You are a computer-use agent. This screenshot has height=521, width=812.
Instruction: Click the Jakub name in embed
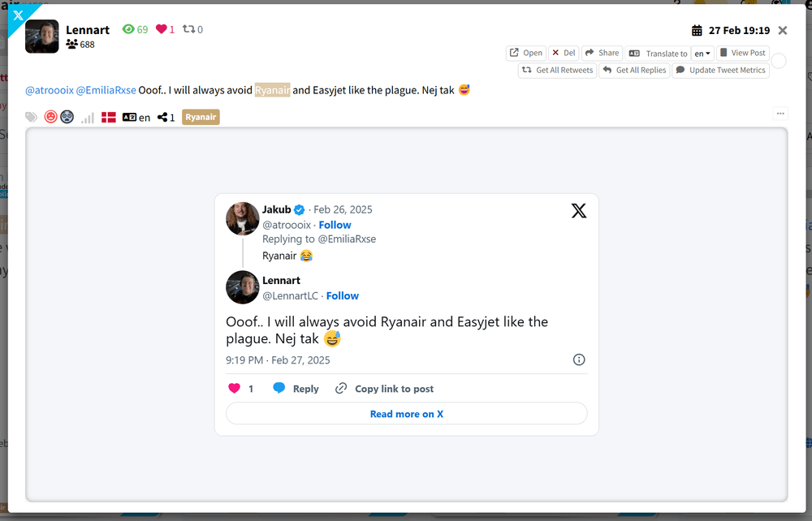[x=277, y=209]
